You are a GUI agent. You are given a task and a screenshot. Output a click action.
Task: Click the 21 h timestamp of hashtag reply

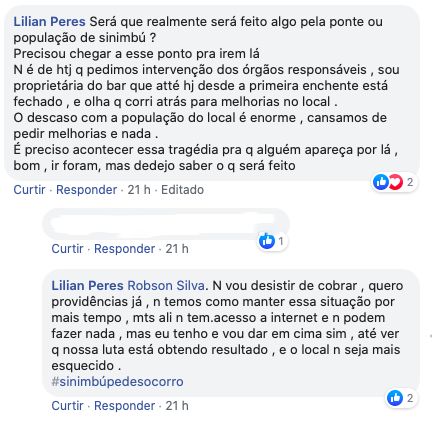coord(177,406)
